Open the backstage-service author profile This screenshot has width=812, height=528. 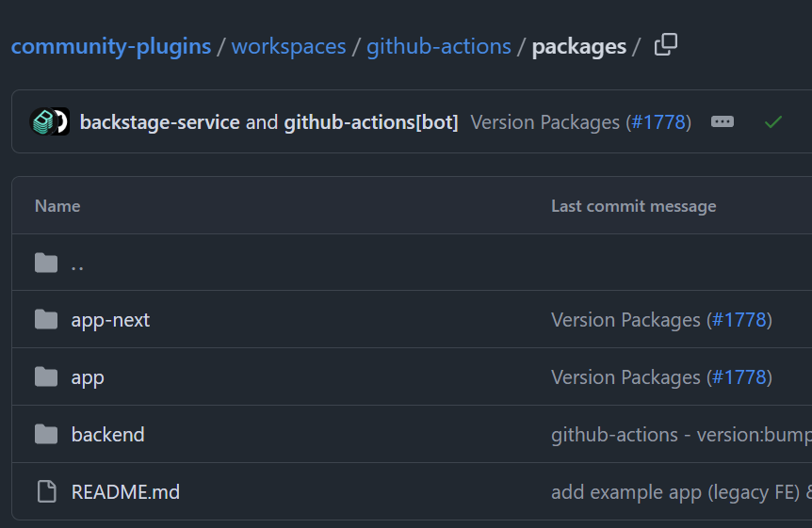pyautogui.click(x=159, y=122)
